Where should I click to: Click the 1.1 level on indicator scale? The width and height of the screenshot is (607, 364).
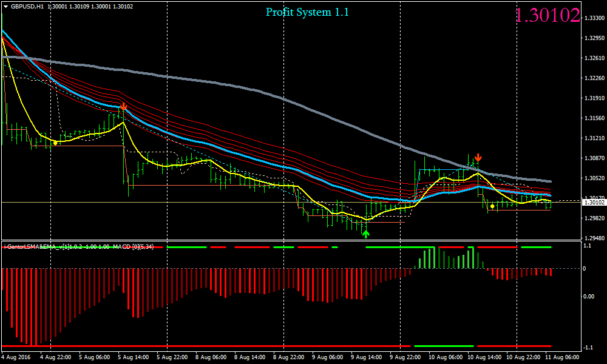click(588, 246)
